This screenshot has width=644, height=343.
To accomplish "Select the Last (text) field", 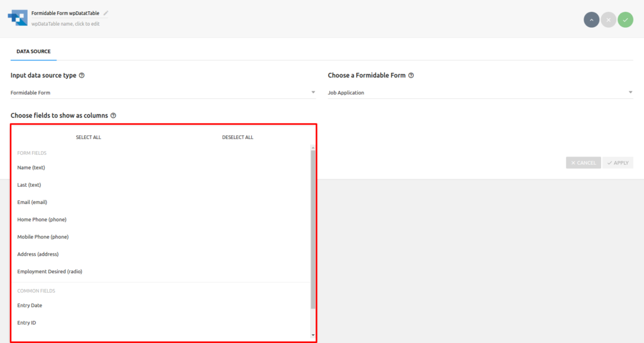I will point(161,185).
